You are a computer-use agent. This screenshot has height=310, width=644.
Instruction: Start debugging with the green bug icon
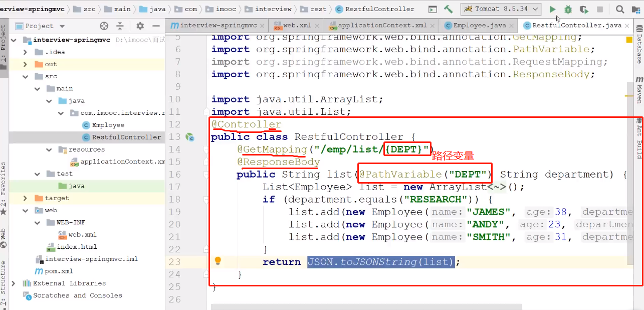568,9
